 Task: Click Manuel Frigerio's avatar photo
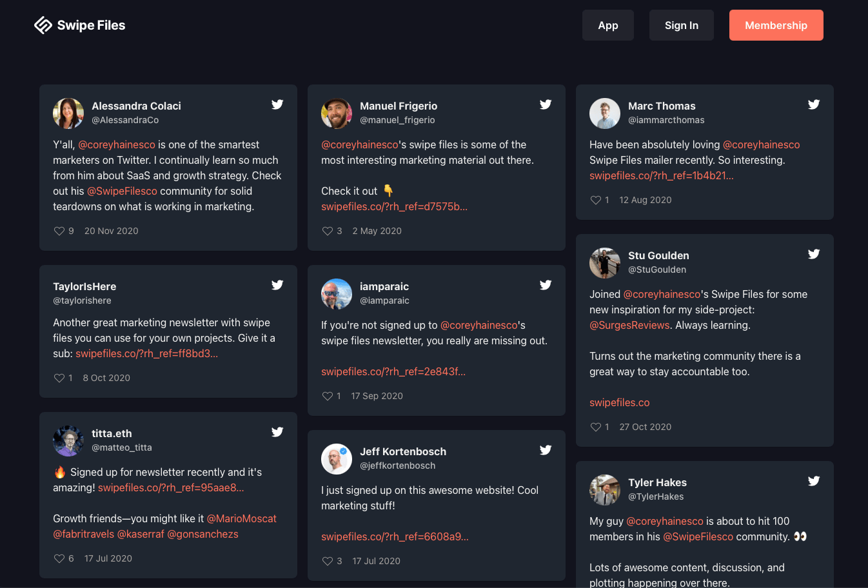pyautogui.click(x=337, y=113)
